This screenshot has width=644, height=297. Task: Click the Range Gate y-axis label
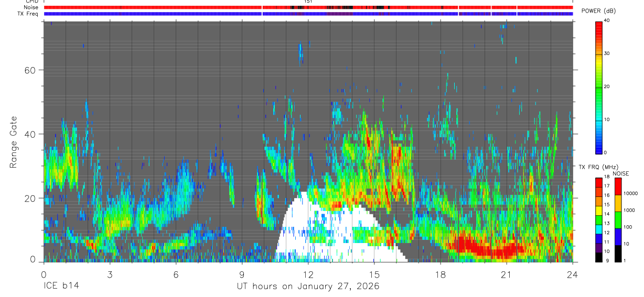pyautogui.click(x=13, y=142)
